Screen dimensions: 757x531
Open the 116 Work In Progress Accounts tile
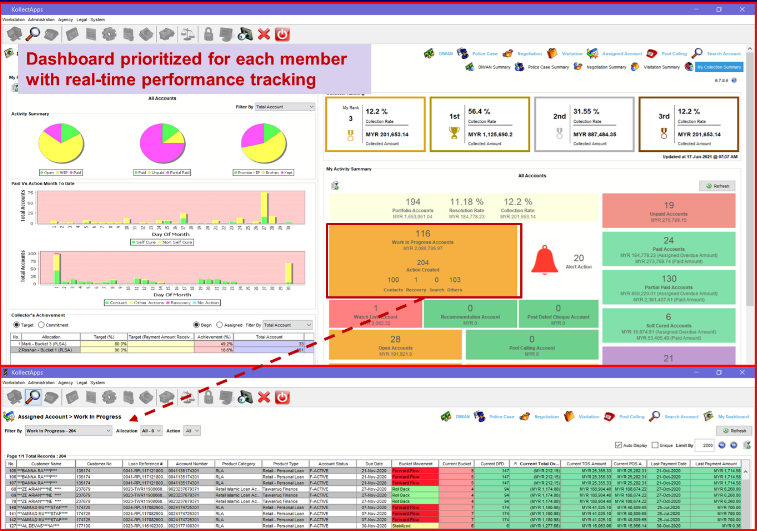click(x=423, y=261)
